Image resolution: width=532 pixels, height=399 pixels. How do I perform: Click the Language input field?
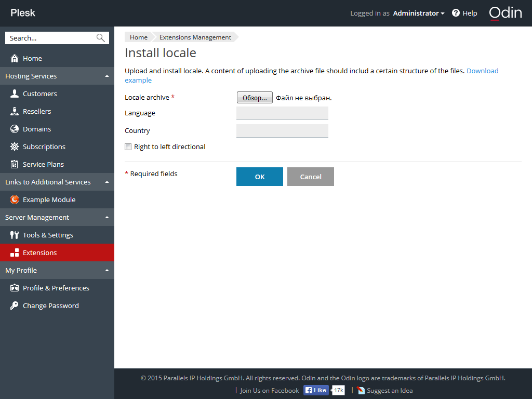pyautogui.click(x=282, y=113)
